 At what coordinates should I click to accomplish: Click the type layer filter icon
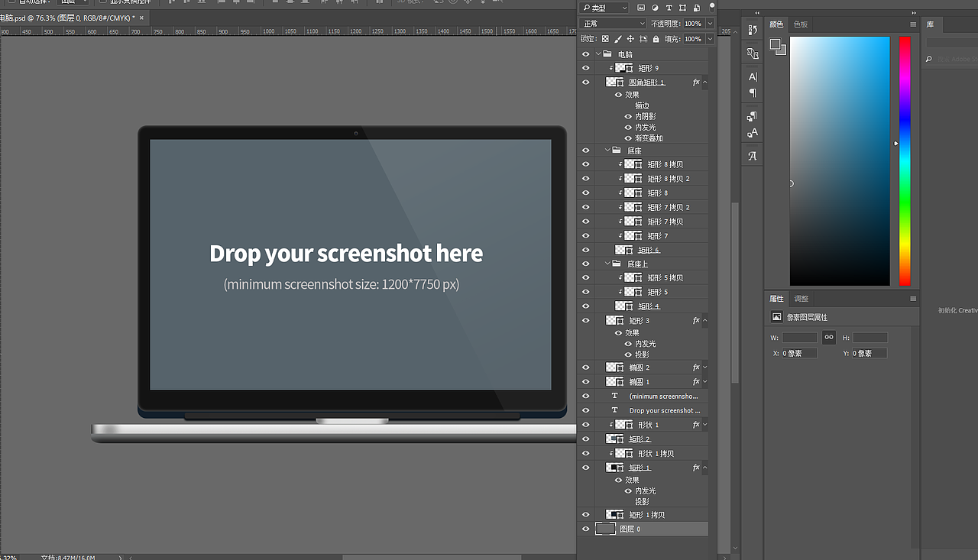[x=669, y=8]
